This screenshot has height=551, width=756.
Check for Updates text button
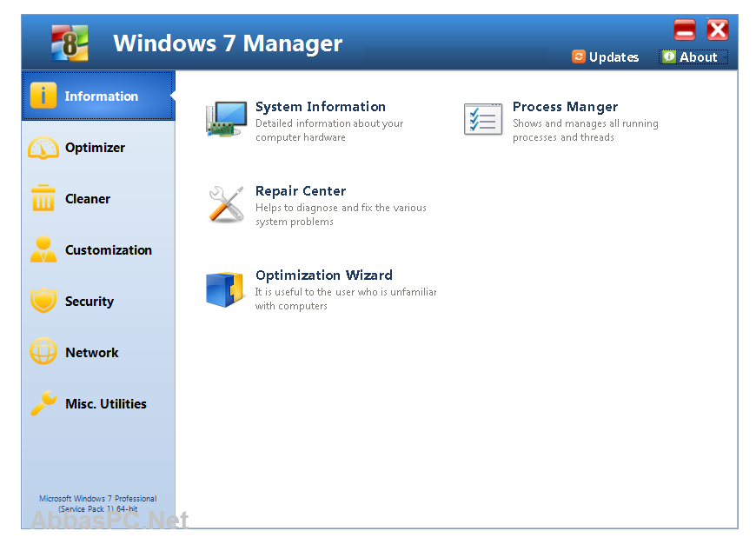pyautogui.click(x=613, y=57)
